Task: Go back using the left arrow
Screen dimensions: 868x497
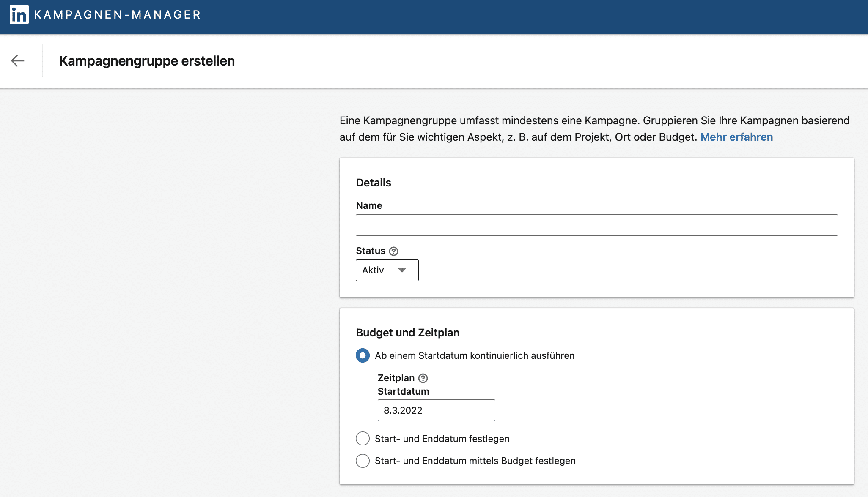Action: pyautogui.click(x=18, y=60)
